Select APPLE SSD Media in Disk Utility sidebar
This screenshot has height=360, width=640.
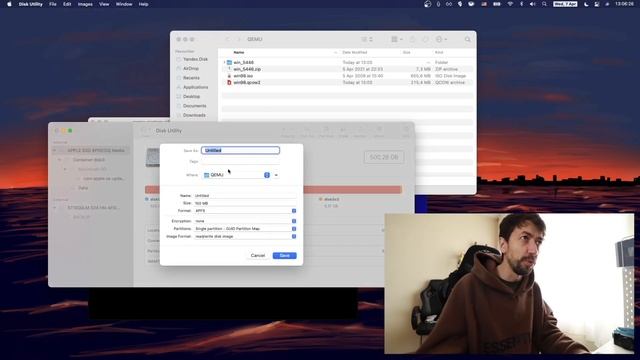[x=92, y=150]
